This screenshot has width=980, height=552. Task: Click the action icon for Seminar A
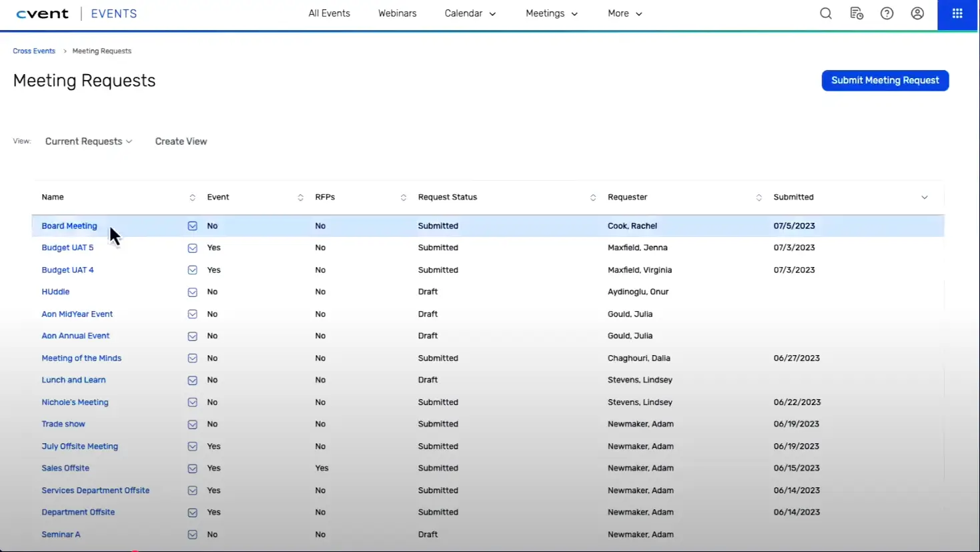(192, 535)
